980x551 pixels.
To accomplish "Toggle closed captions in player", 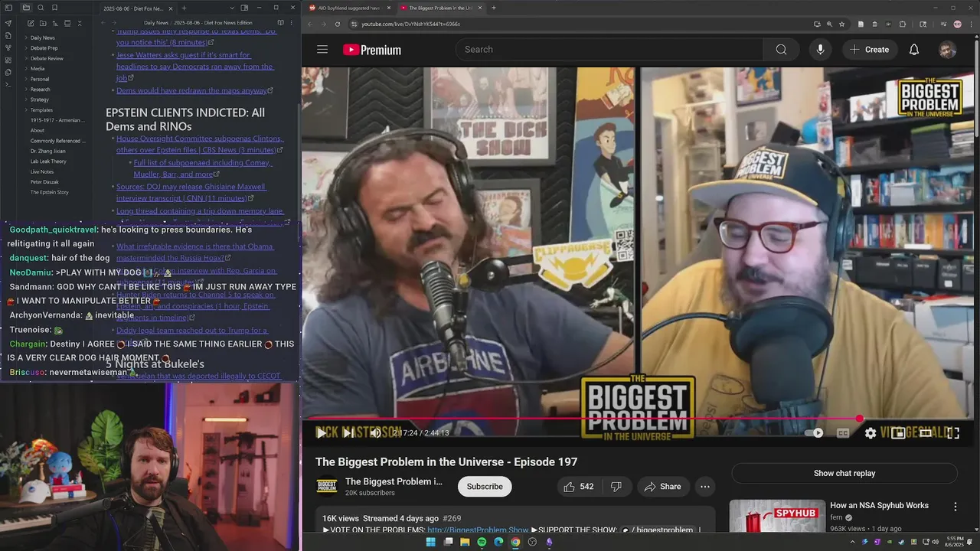I will click(843, 432).
